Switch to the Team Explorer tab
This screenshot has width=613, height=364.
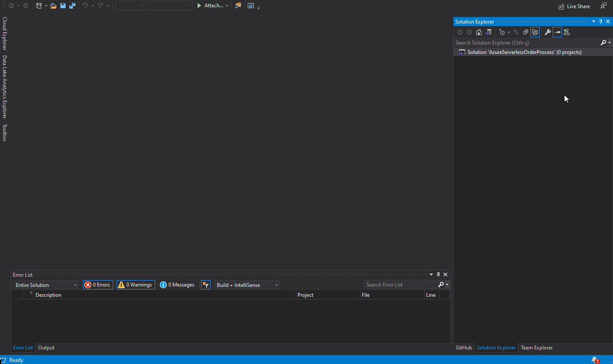[537, 348]
